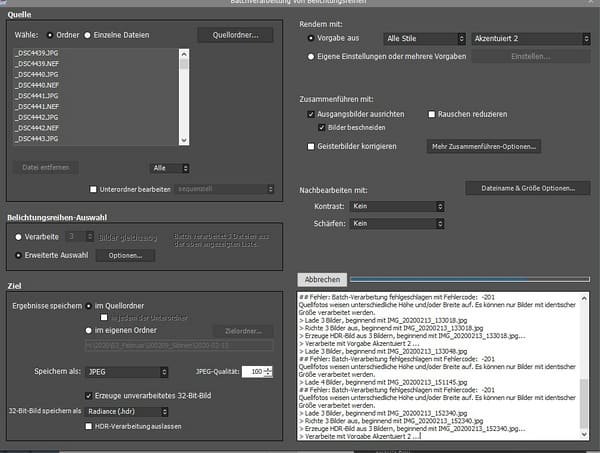This screenshot has height=453, width=600.
Task: Open the Akzentuiert 2 preset dropdown
Action: [531, 39]
